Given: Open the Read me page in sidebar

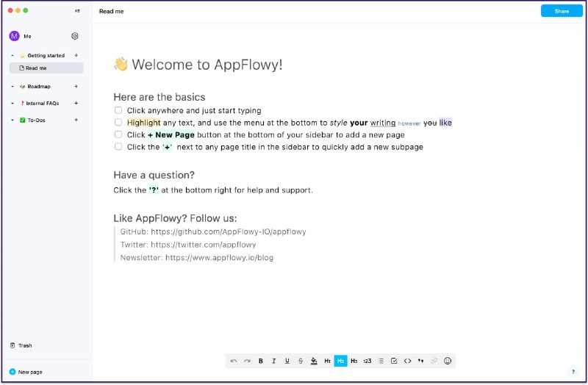Looking at the screenshot, I should click(x=36, y=68).
